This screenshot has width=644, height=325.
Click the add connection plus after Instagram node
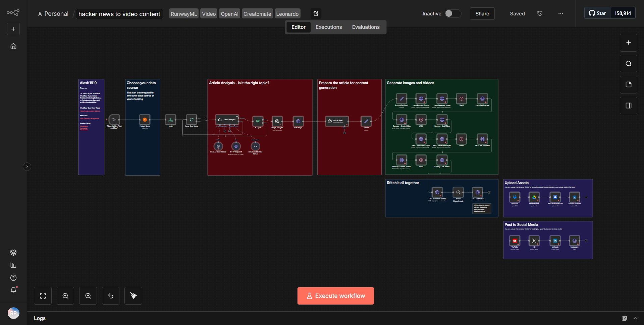click(x=586, y=241)
